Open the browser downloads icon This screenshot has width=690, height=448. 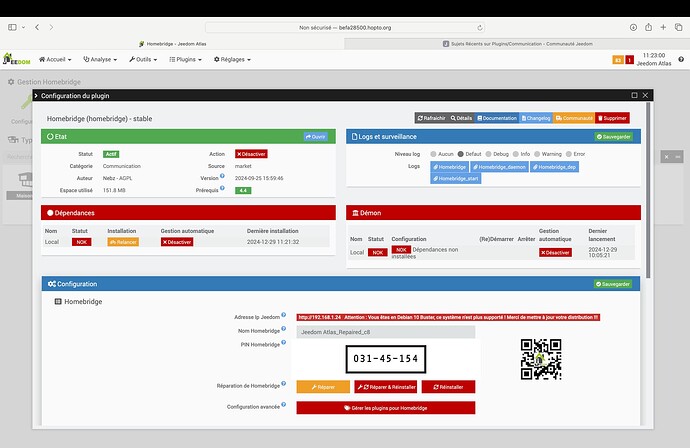(x=633, y=27)
